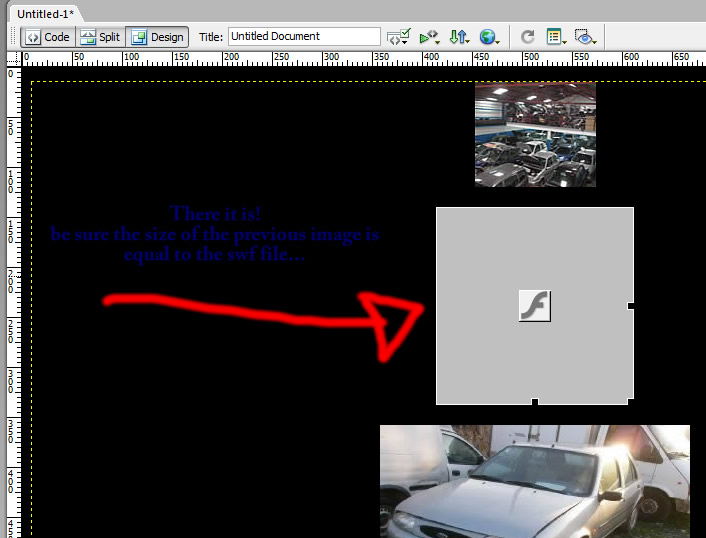Open the Visual Aids eye dropdown
706x538 pixels.
tap(586, 37)
